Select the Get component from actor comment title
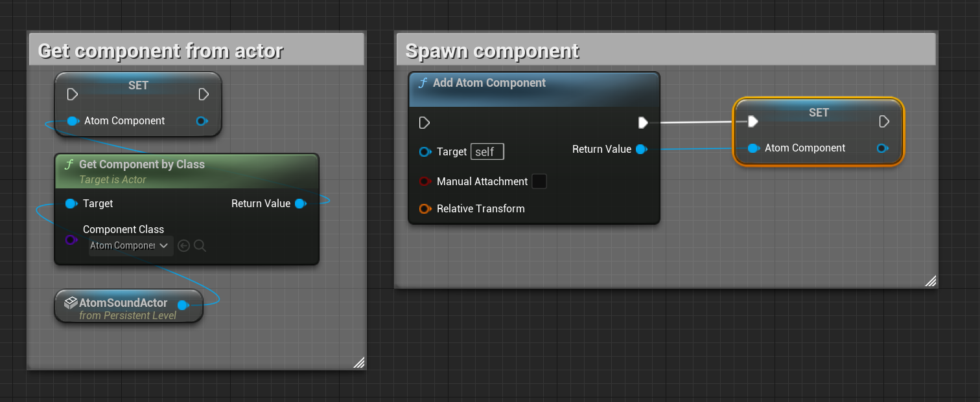This screenshot has height=402, width=980. pyautogui.click(x=161, y=50)
